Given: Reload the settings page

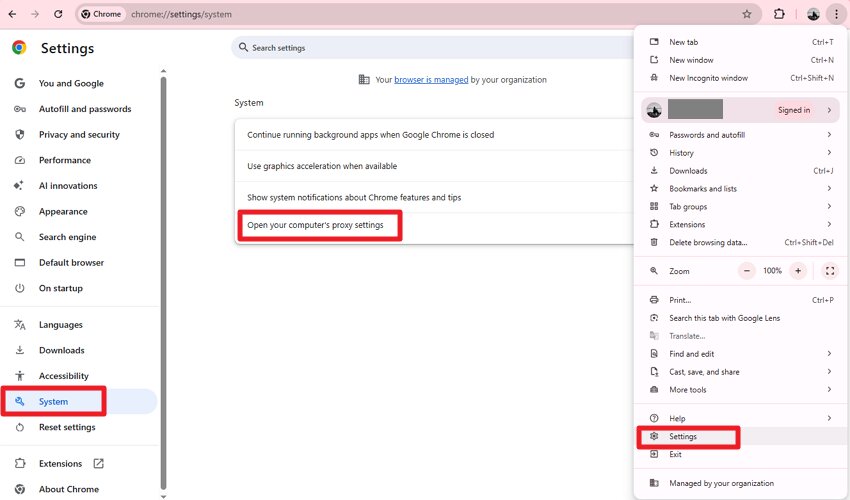Looking at the screenshot, I should click(x=58, y=14).
